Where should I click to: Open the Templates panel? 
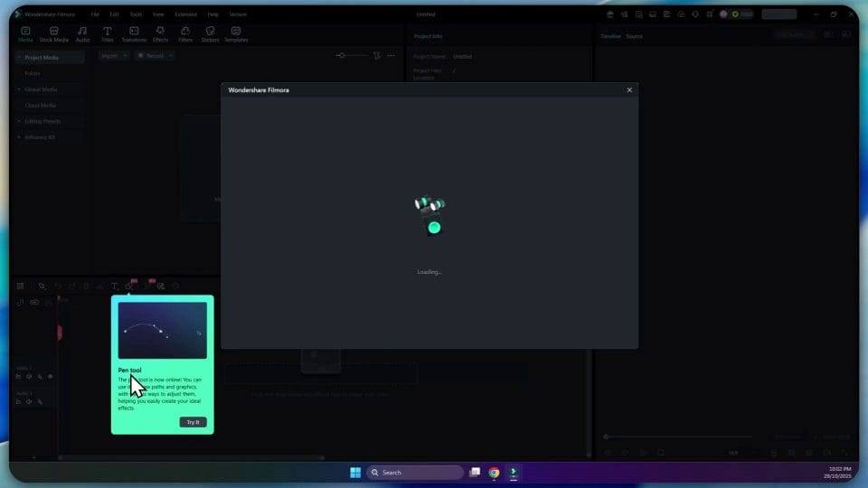(x=236, y=33)
